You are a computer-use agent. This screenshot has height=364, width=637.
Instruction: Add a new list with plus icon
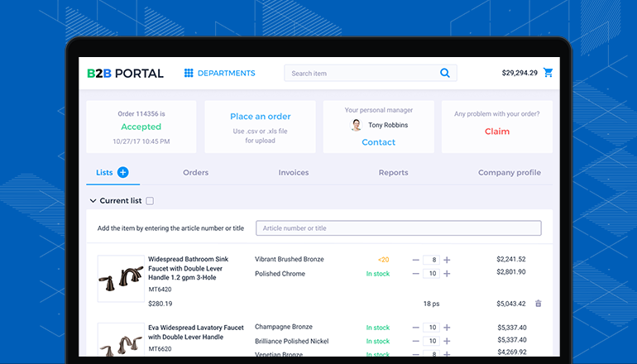pyautogui.click(x=122, y=172)
